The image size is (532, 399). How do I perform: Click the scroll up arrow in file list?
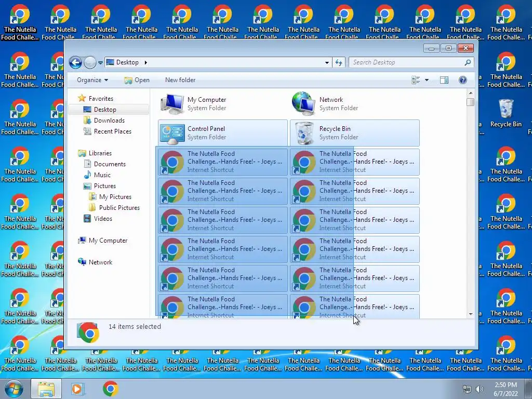pos(470,92)
